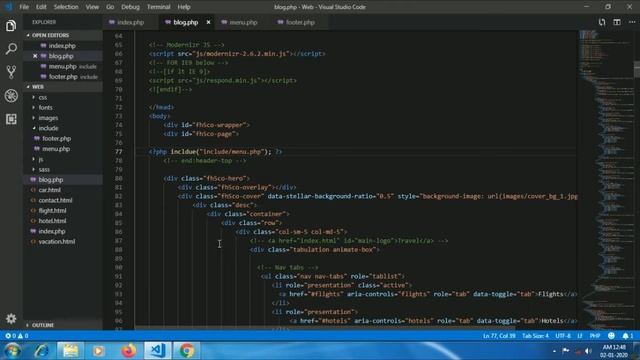Viewport: 640px width, 360px height.
Task: Open the Debug view icon
Action: pyautogui.click(x=11, y=96)
